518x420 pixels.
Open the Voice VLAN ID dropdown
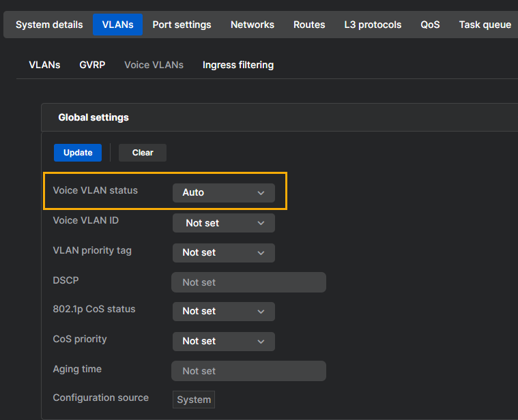coord(223,223)
